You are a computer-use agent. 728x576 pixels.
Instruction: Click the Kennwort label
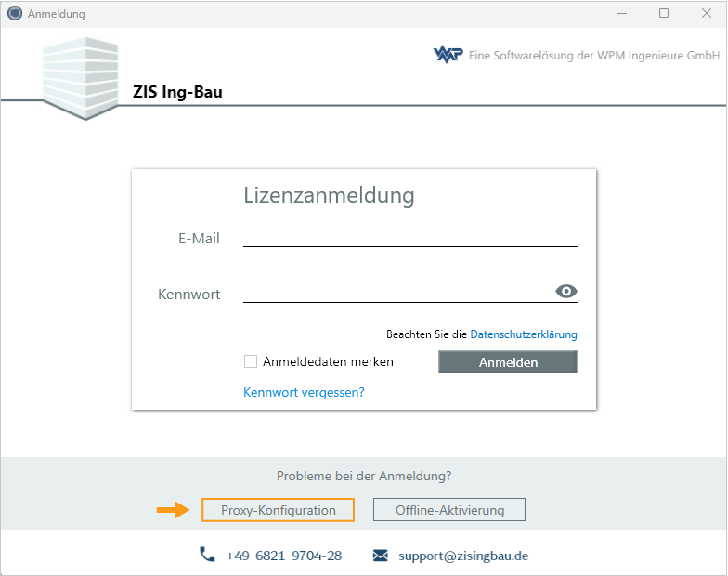[189, 294]
